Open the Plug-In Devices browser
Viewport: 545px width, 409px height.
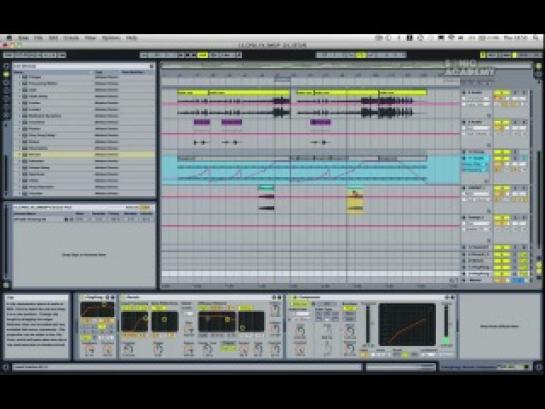(6, 83)
